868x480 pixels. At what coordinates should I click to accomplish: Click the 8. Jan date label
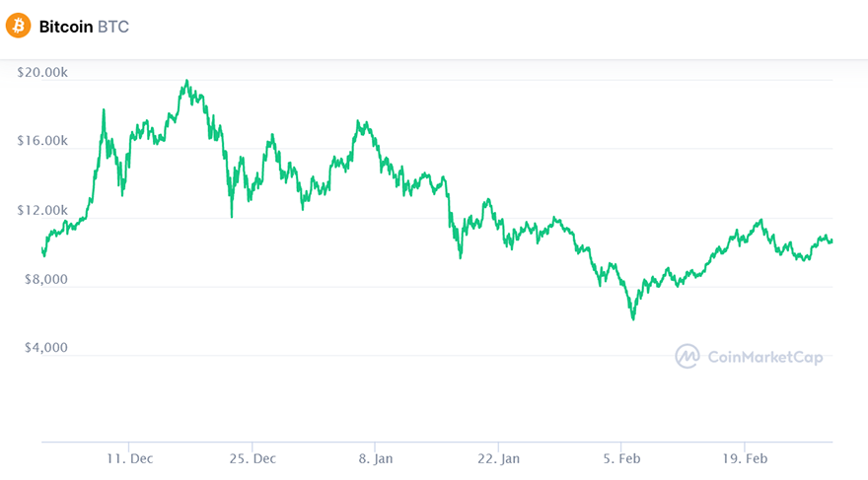tap(376, 458)
